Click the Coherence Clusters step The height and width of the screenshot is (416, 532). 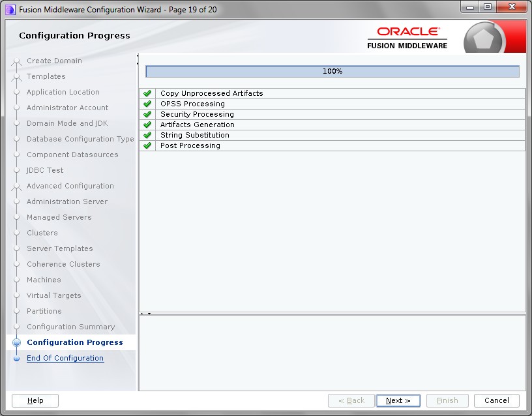[x=63, y=264]
